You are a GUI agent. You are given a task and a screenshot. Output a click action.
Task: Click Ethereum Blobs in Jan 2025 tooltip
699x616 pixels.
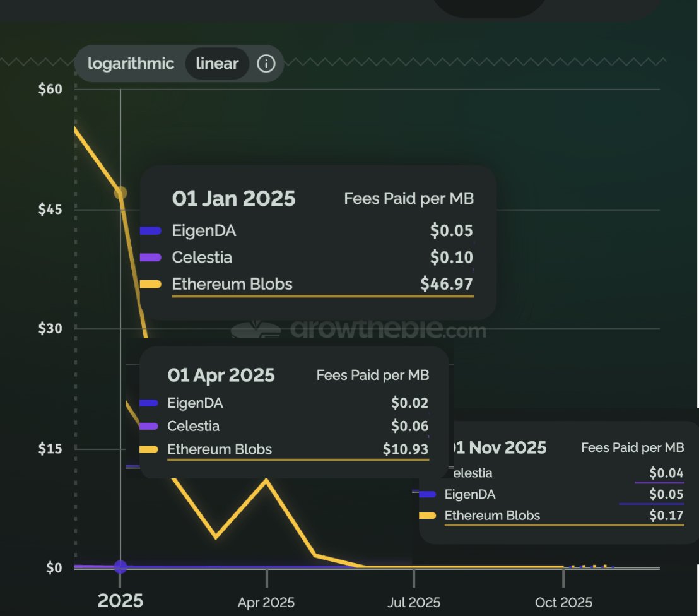(x=232, y=284)
